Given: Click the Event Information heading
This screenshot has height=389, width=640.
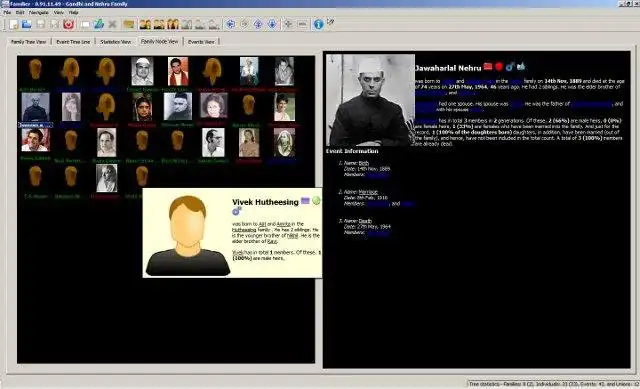Looking at the screenshot, I should [352, 151].
